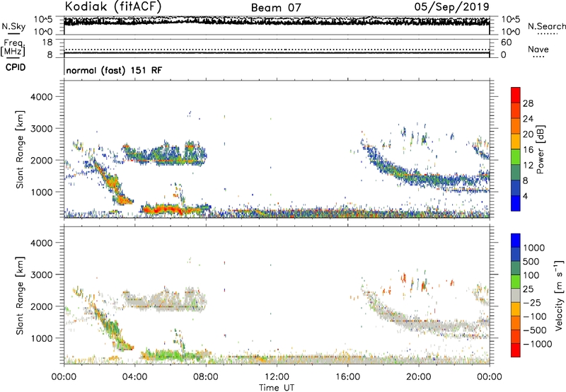This screenshot has width=566, height=392.
Task: Click the 1000 tick on Velocity colorbar
Action: pyautogui.click(x=533, y=248)
